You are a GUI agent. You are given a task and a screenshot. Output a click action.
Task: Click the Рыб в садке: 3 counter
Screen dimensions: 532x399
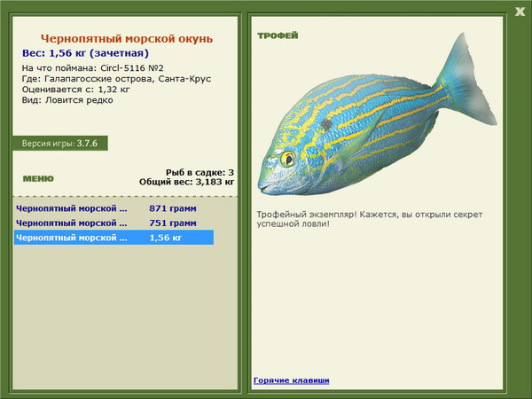(199, 172)
